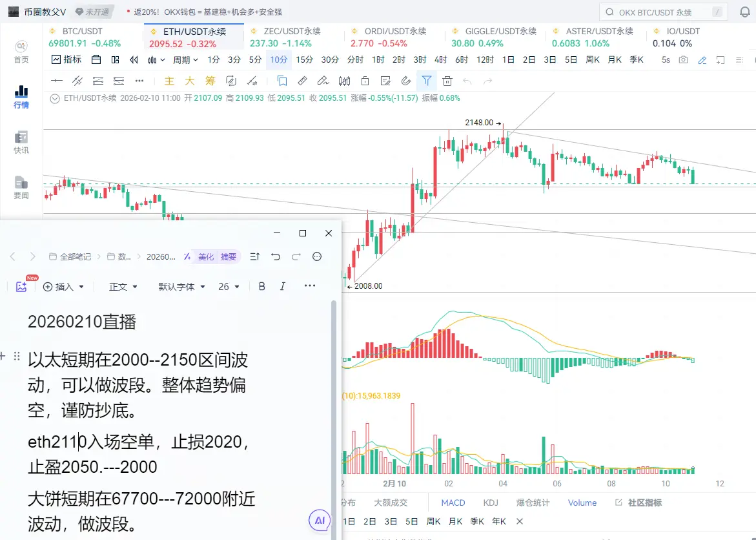The width and height of the screenshot is (756, 540).
Task: Toggle the 爆仓统计 indicator
Action: pos(533,503)
